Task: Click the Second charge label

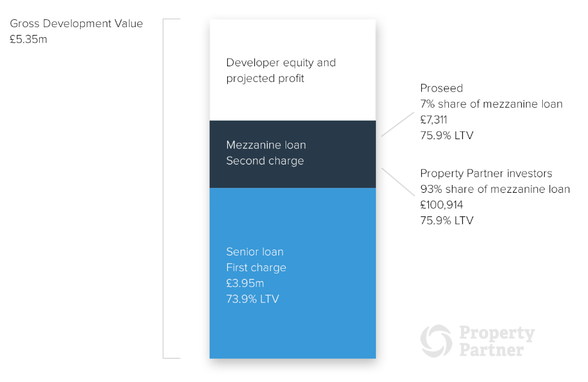Action: [265, 161]
